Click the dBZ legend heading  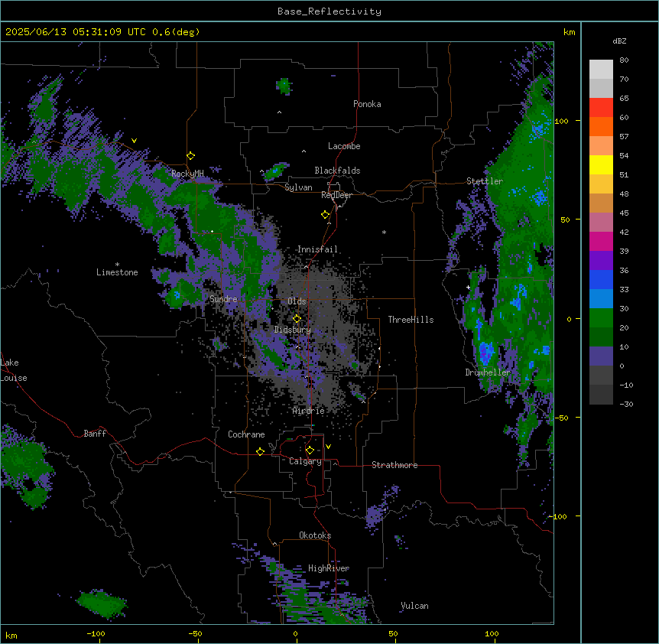point(619,41)
